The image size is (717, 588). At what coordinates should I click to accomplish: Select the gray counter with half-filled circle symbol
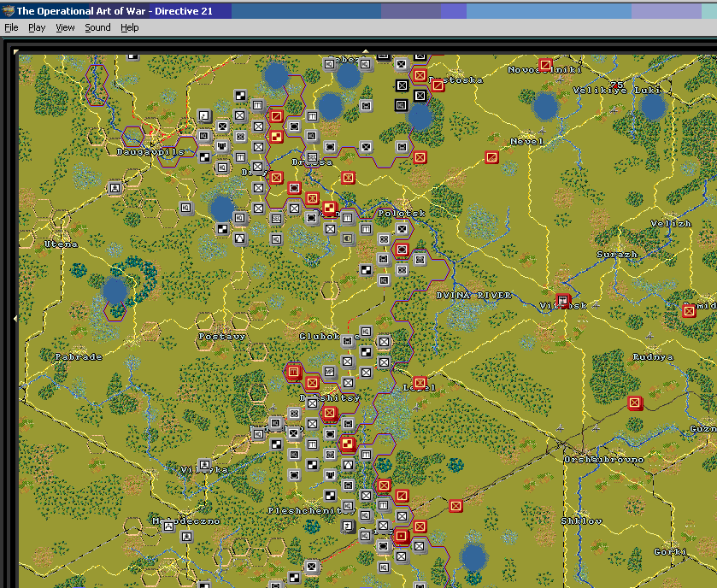[x=348, y=238]
